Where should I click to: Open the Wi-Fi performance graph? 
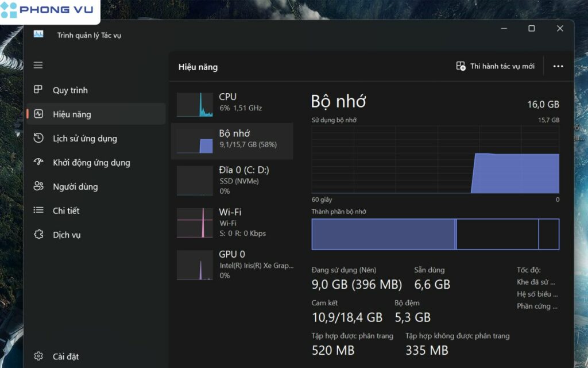pos(195,222)
